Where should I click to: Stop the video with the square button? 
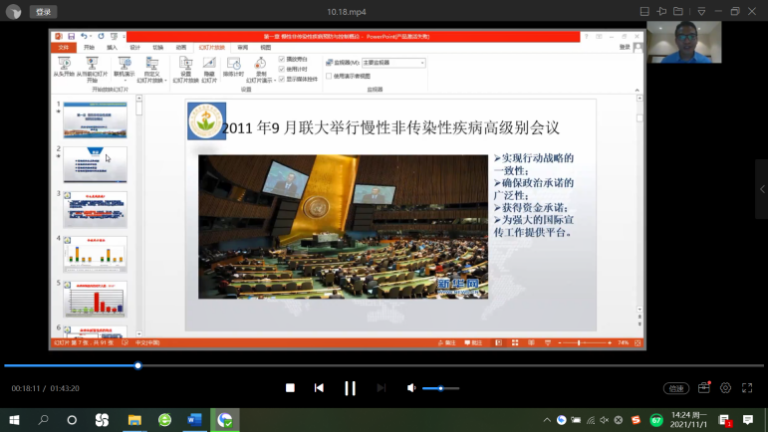(x=290, y=388)
